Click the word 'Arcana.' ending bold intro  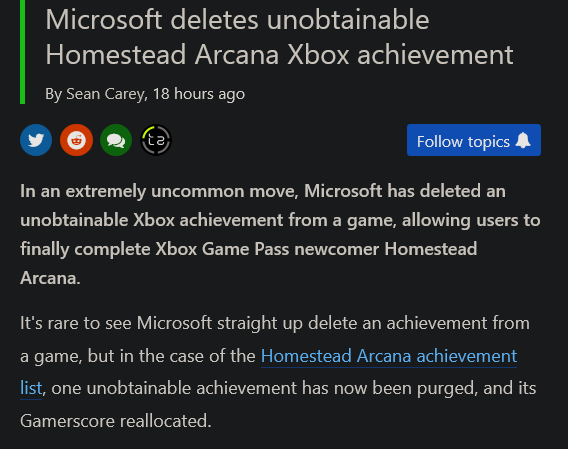[50, 278]
